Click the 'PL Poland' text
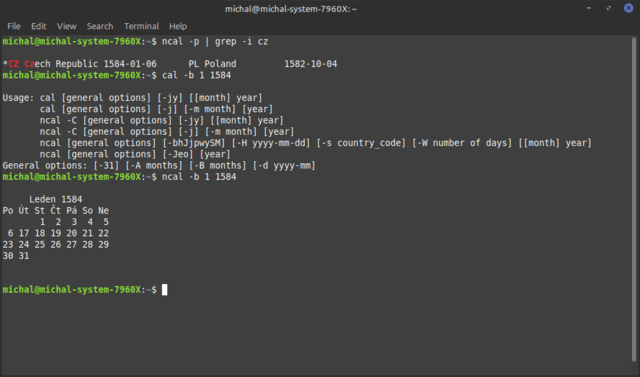The height and width of the screenshot is (377, 640). [x=212, y=64]
